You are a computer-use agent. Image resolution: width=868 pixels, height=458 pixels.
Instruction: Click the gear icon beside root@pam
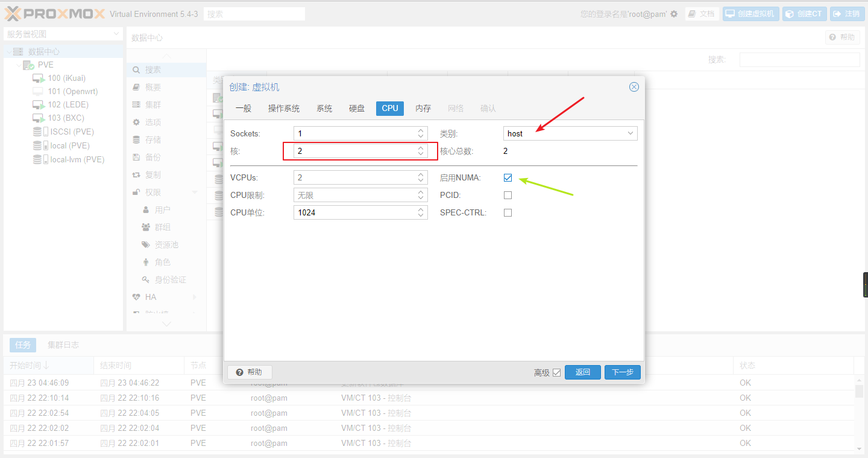pyautogui.click(x=674, y=14)
